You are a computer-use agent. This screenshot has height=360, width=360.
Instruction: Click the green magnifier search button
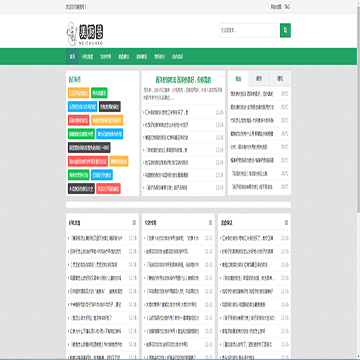(285, 30)
